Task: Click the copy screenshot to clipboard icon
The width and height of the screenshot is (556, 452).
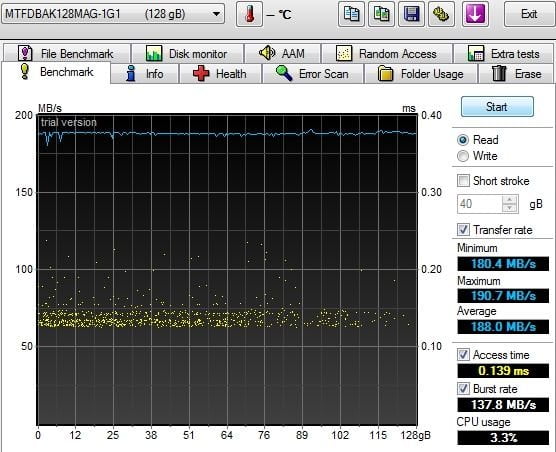Action: pyautogui.click(x=381, y=14)
